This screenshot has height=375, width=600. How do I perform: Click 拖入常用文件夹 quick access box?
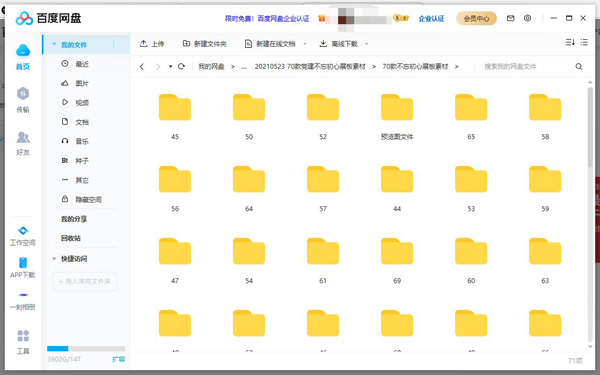pyautogui.click(x=85, y=281)
